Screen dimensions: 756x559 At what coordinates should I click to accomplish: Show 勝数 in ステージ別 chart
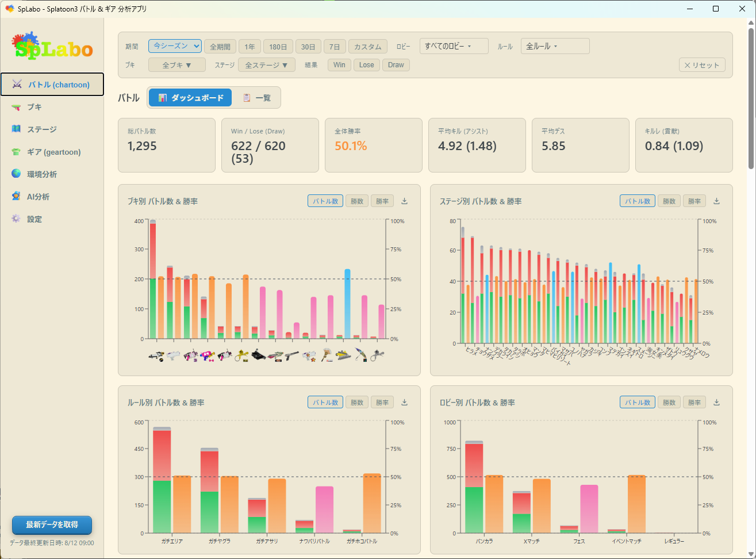coord(669,201)
